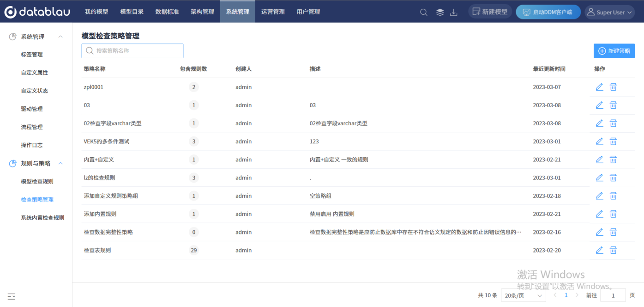Screen dimensions: 644x307
Task: Open the search icon in top bar
Action: 423,12
